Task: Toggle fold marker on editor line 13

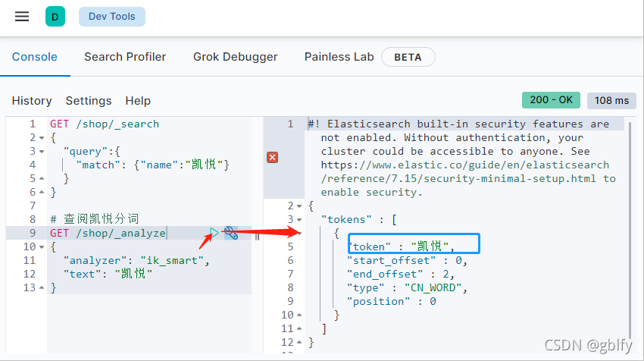Action: tap(42, 287)
